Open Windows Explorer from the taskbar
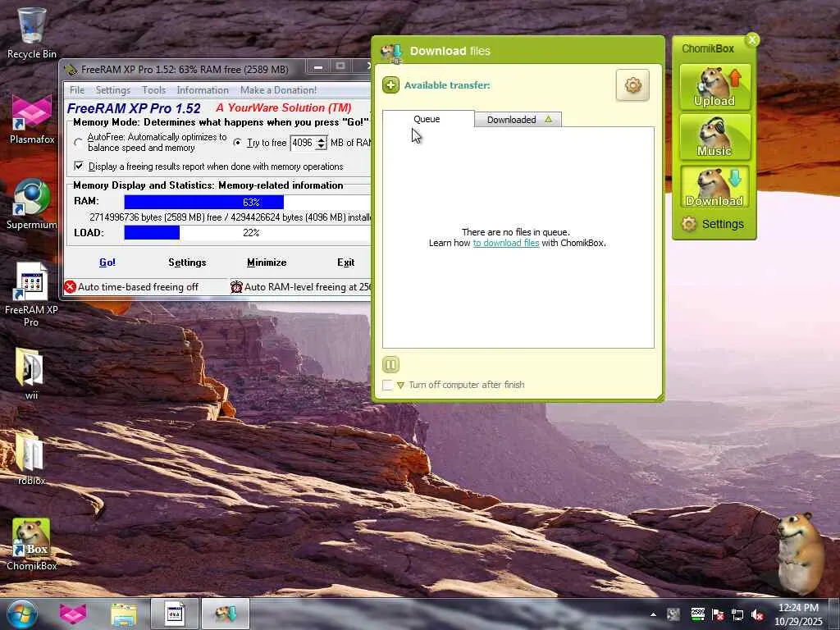Screen dimensions: 840x630 pyautogui.click(x=124, y=614)
